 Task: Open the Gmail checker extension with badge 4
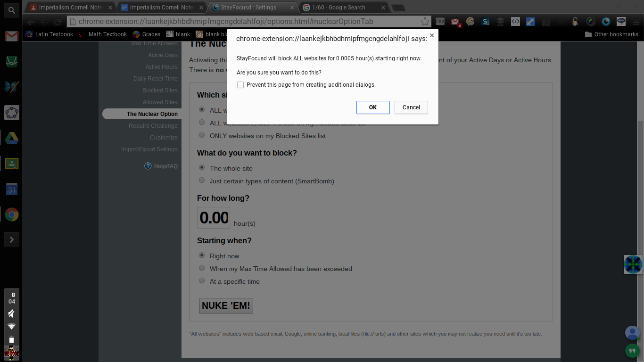pyautogui.click(x=455, y=22)
